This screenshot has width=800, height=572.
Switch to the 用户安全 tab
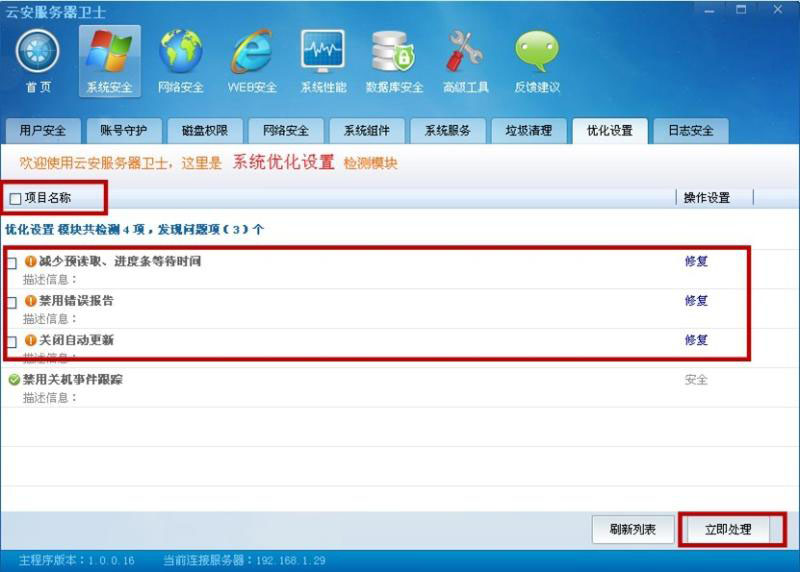[x=43, y=131]
